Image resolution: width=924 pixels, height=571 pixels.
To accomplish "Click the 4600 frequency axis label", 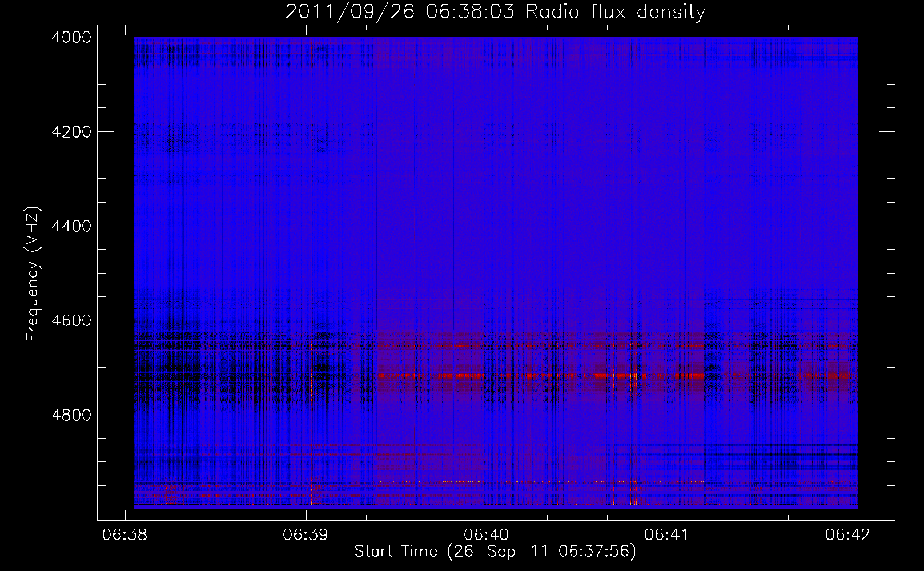I will [71, 320].
